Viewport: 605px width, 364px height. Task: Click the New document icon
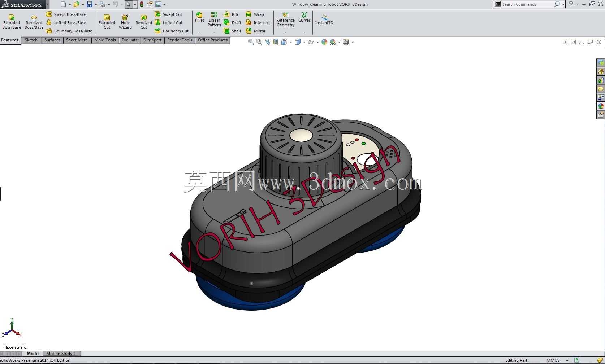[64, 4]
